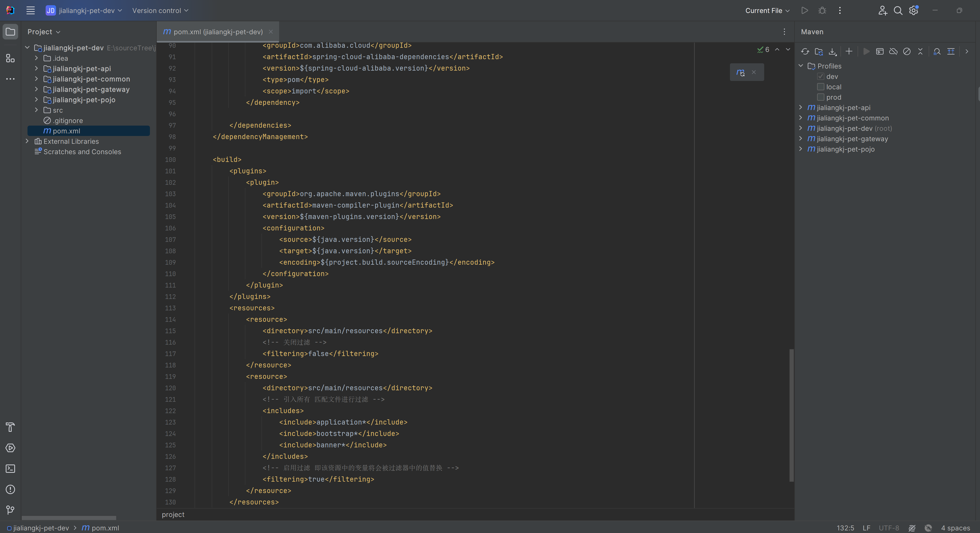This screenshot has height=533, width=980.
Task: Toggle Project tool window folder icon
Action: point(10,32)
